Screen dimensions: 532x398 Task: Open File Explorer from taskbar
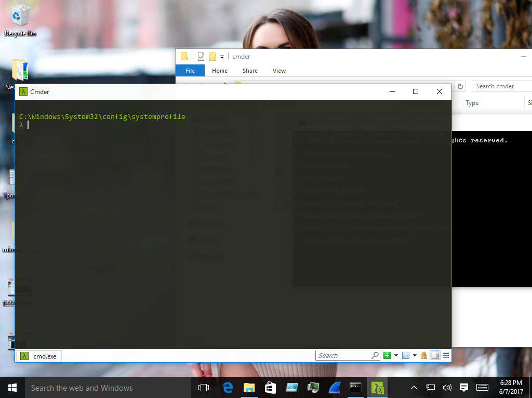coord(249,388)
